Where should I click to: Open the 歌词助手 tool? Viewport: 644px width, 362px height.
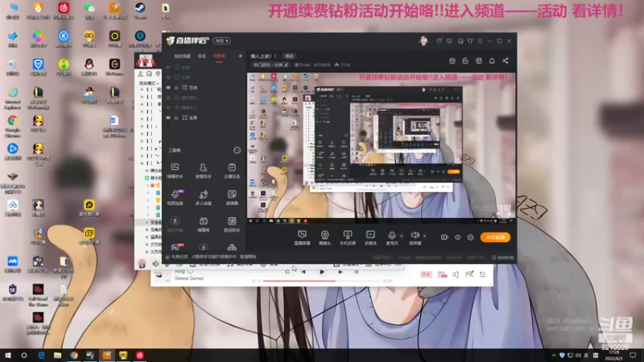coord(232,224)
